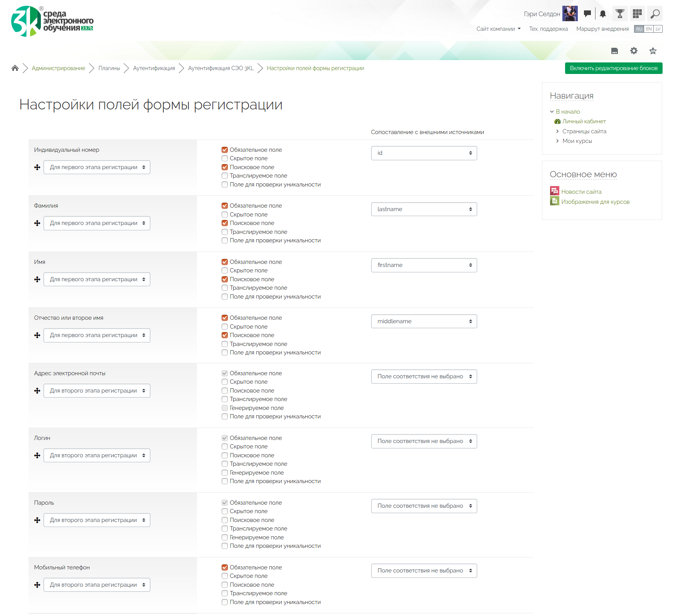Click Включить редактирование блоков button
This screenshot has width=673, height=616.
coord(613,68)
